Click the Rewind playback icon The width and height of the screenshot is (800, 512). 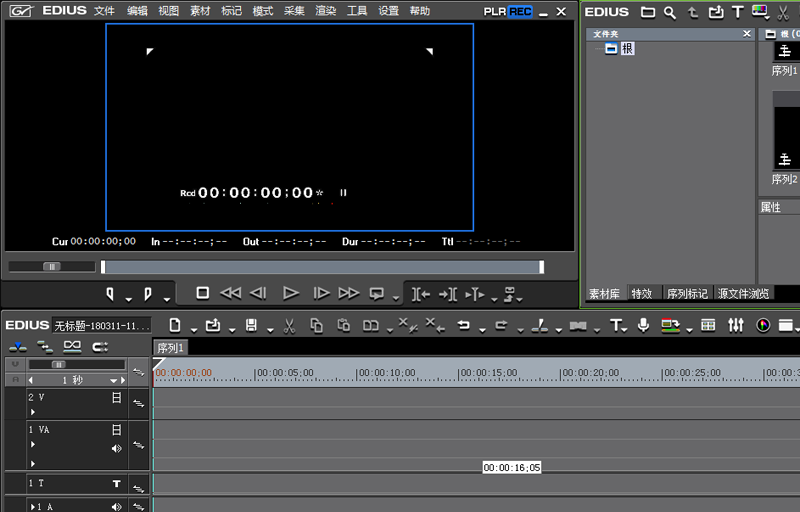pos(230,293)
